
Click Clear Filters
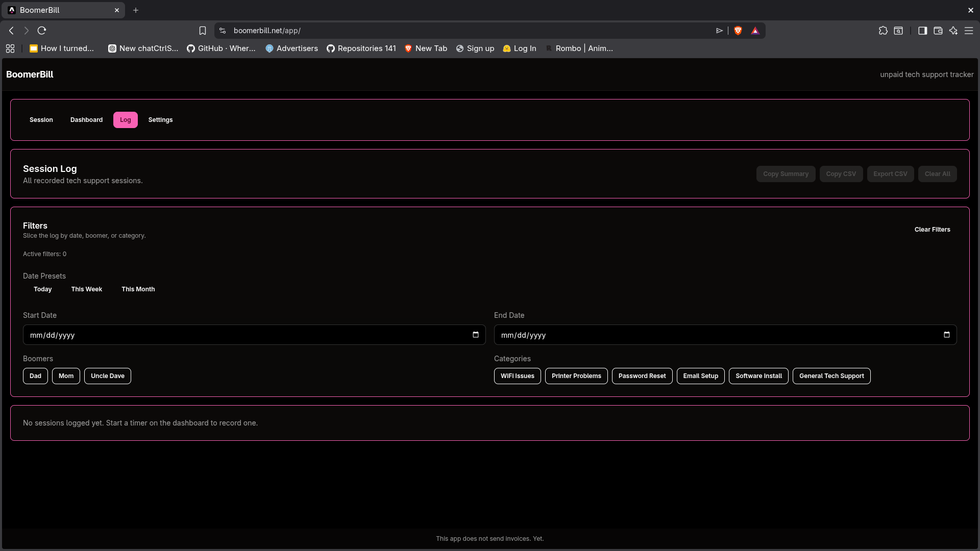(932, 229)
